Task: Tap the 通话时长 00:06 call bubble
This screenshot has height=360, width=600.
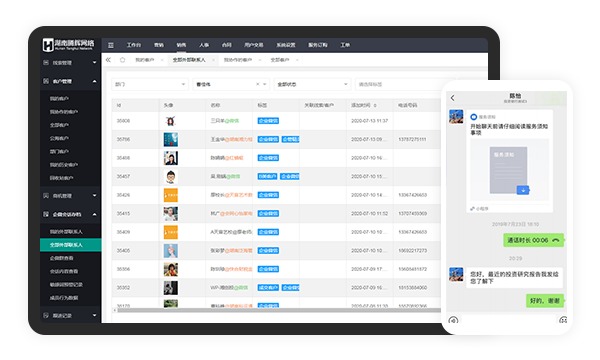Action: [x=533, y=240]
